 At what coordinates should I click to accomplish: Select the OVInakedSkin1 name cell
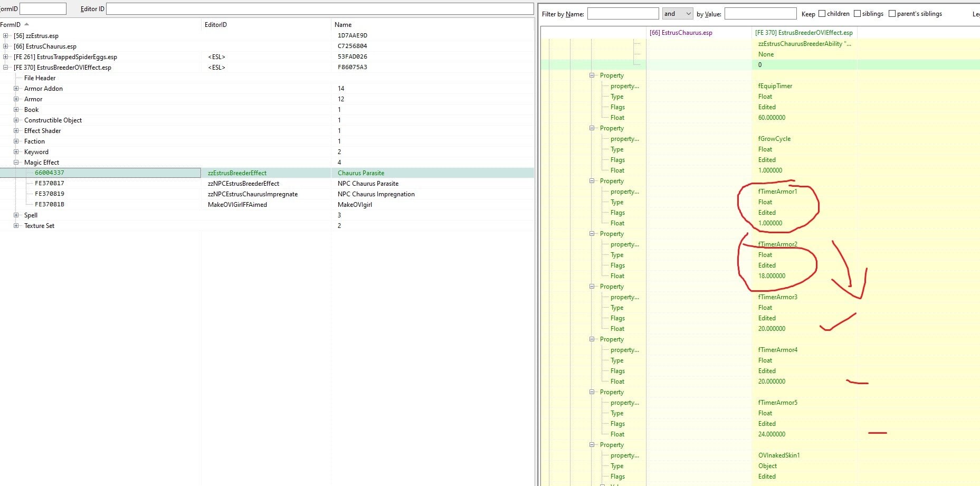(x=779, y=455)
